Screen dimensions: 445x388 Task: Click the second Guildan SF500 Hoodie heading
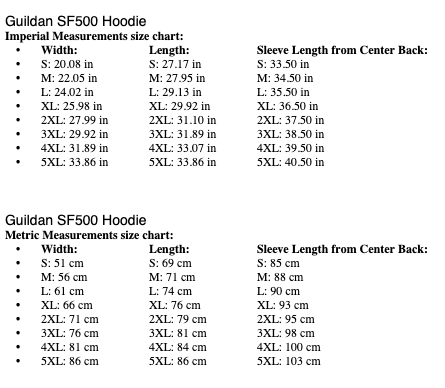(76, 220)
